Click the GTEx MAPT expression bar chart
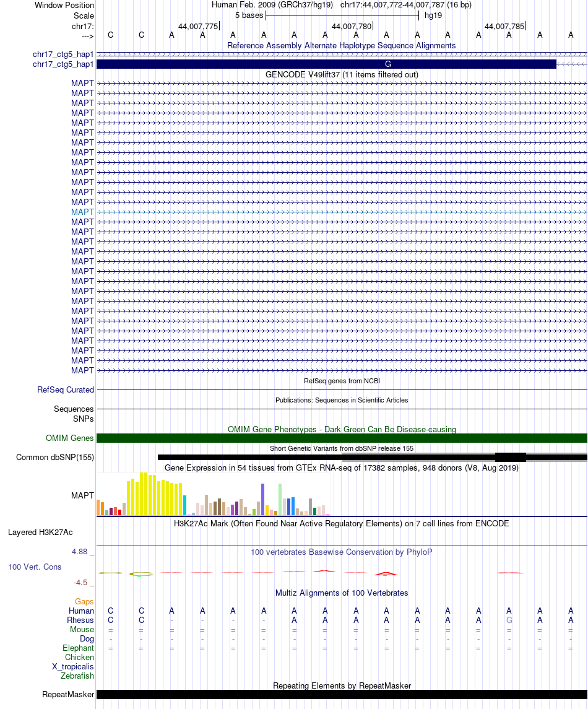The height and width of the screenshot is (709, 588). pos(213,494)
